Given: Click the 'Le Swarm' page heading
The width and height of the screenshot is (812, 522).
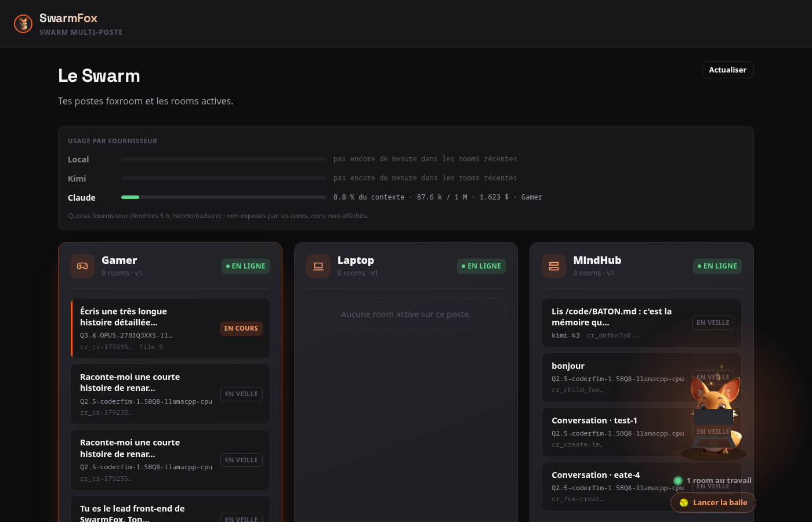Looking at the screenshot, I should (99, 76).
